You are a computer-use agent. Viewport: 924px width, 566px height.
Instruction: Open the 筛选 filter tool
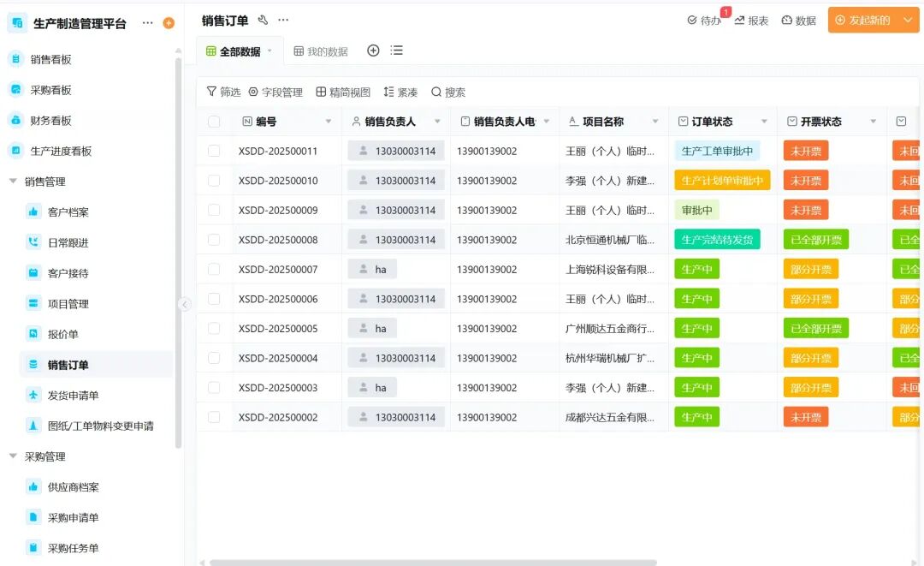(223, 92)
